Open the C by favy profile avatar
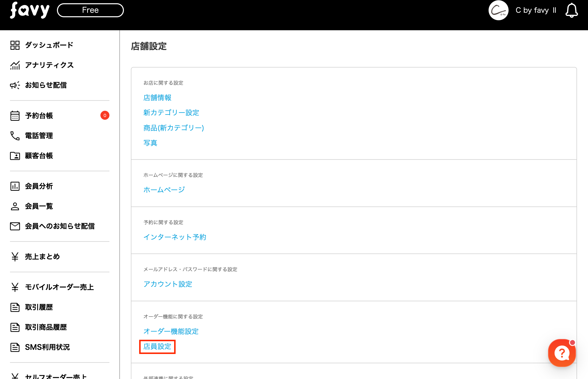Viewport: 588px width, 379px height. tap(498, 10)
